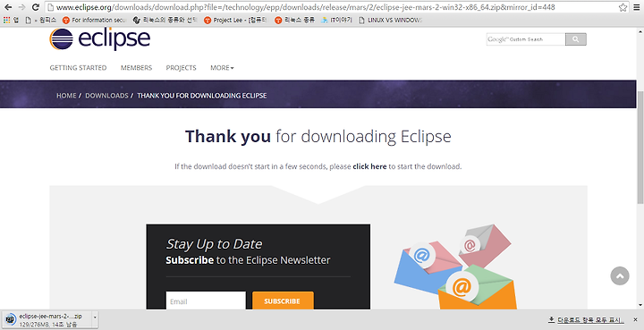Go to DOWNLOADS in the breadcrumb
Screen dimensions: 644x330
coord(106,95)
